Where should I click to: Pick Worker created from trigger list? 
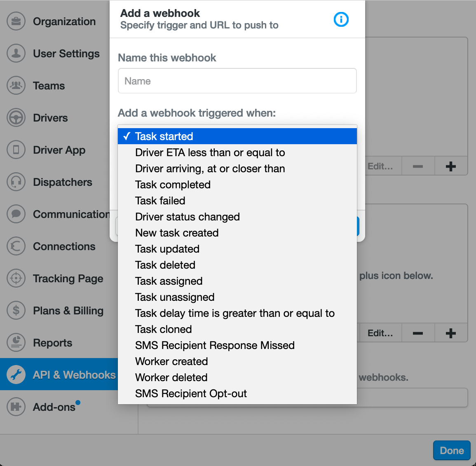point(237,361)
